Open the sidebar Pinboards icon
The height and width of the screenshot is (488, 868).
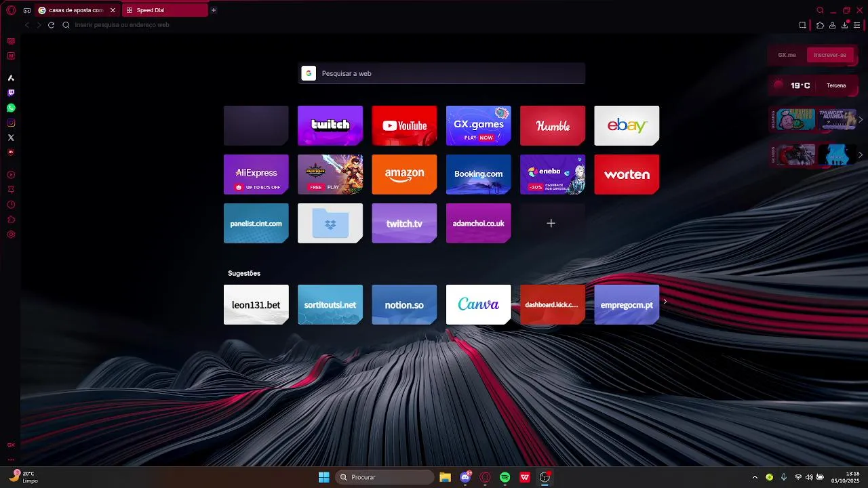(11, 190)
